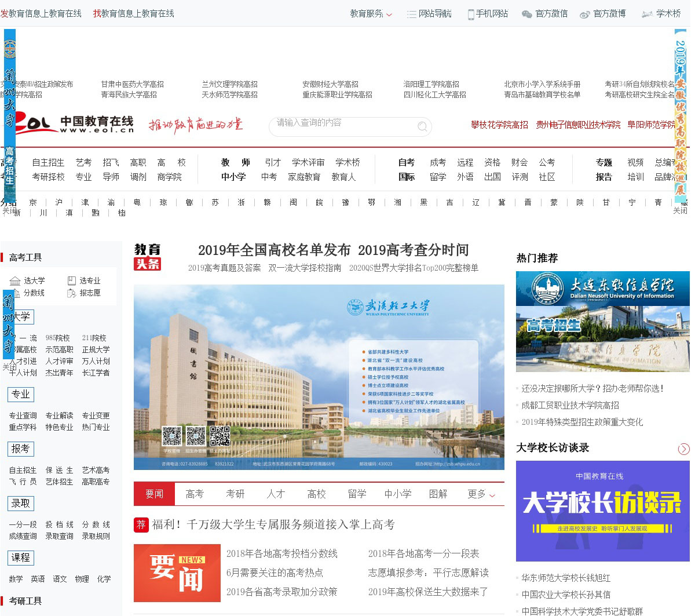
Task: Open 双一流大学择校指南 link
Action: [x=305, y=268]
